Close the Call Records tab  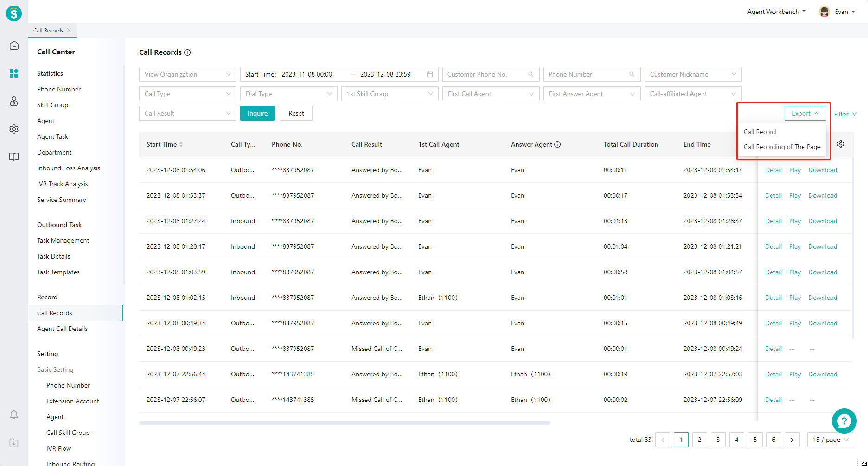point(69,30)
